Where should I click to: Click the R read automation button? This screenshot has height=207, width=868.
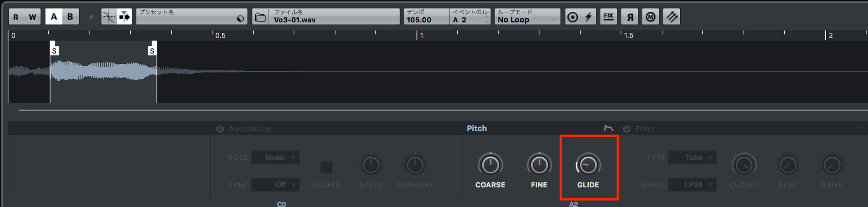tap(16, 17)
